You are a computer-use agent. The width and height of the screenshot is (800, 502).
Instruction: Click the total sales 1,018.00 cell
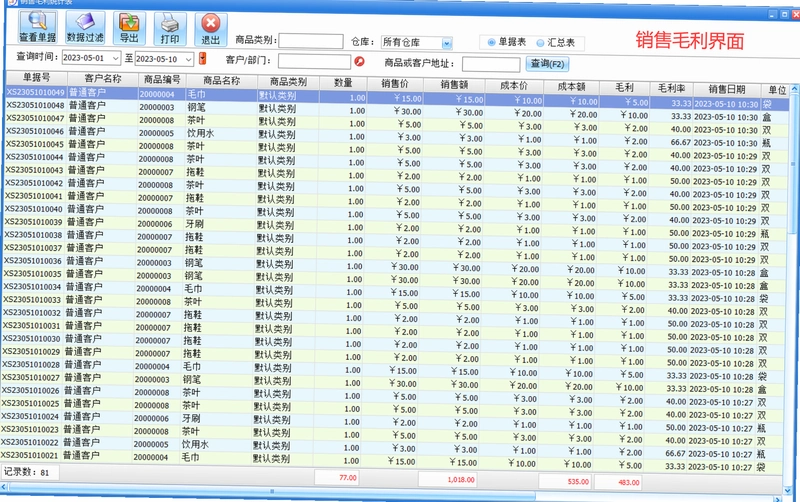tap(448, 479)
